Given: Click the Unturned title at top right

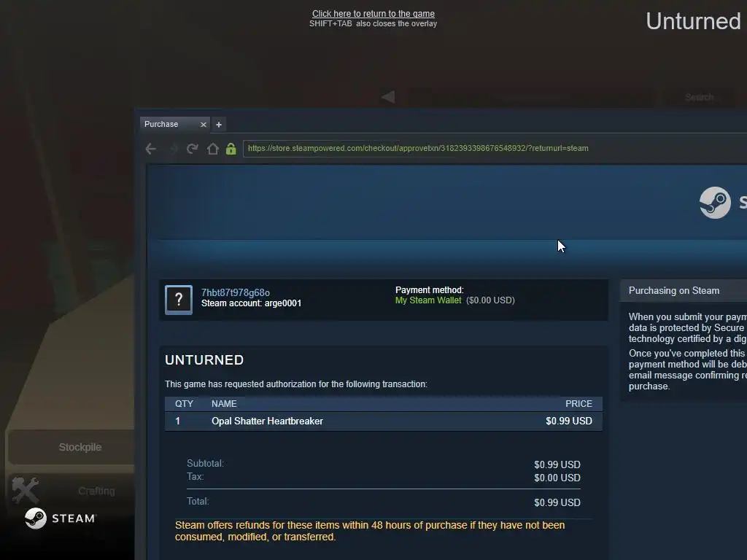Looking at the screenshot, I should point(693,21).
